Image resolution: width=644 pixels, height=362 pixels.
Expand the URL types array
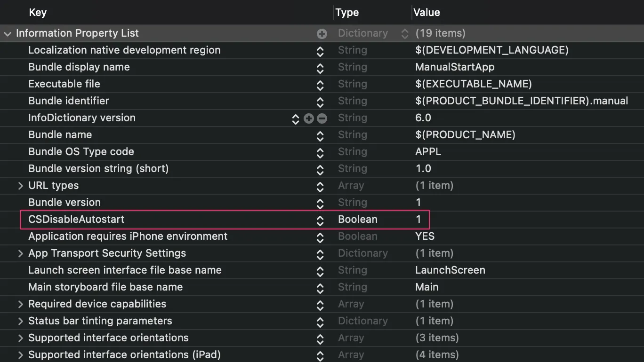(20, 186)
